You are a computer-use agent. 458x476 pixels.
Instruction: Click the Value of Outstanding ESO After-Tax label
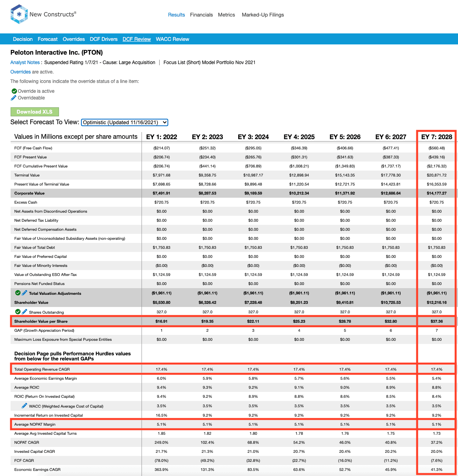tap(46, 275)
